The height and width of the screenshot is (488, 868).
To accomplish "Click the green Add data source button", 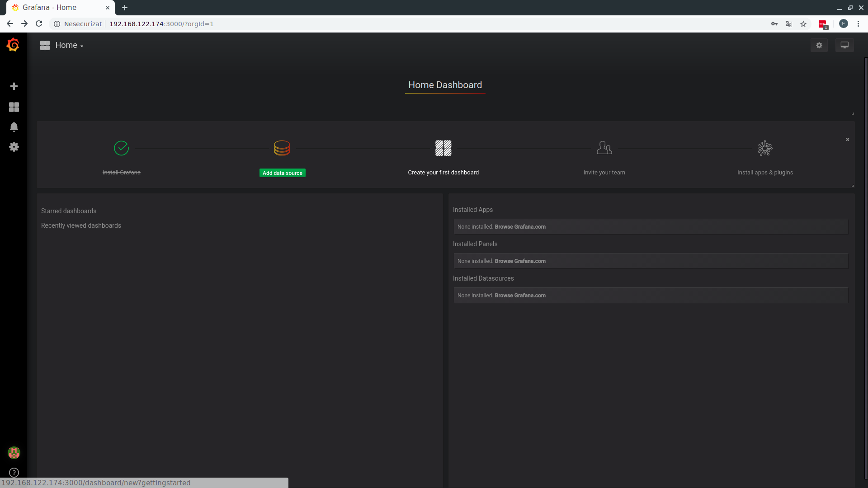I will (283, 173).
